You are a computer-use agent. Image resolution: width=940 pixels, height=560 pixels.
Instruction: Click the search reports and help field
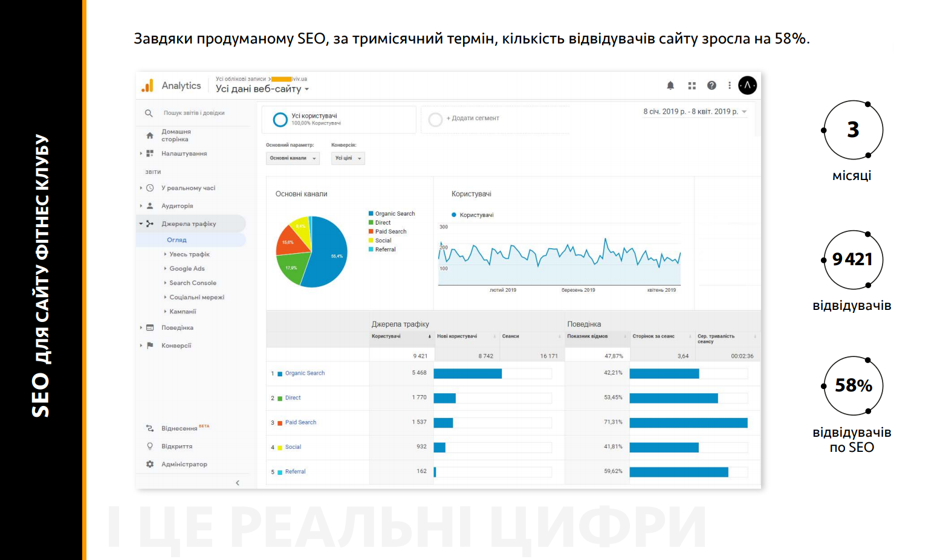(194, 113)
